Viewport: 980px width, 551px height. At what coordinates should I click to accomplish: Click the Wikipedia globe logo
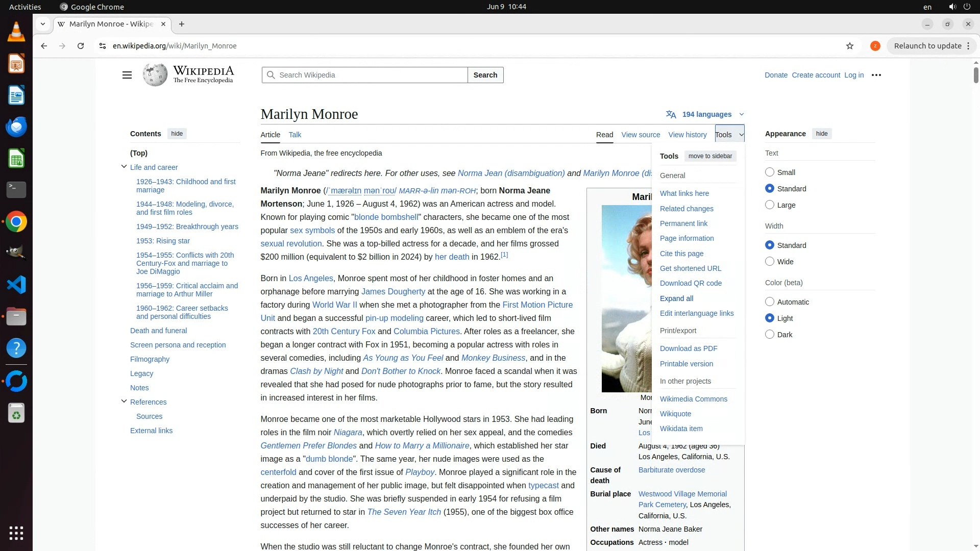(155, 75)
